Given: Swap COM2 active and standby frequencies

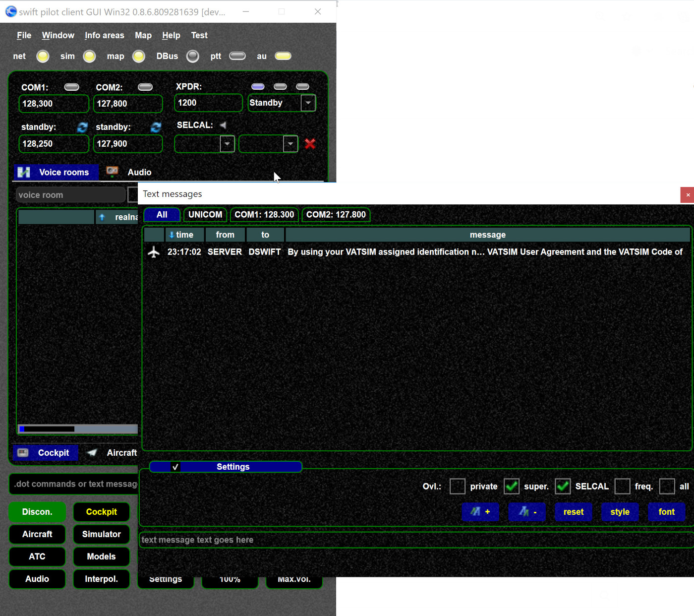Looking at the screenshot, I should tap(156, 127).
